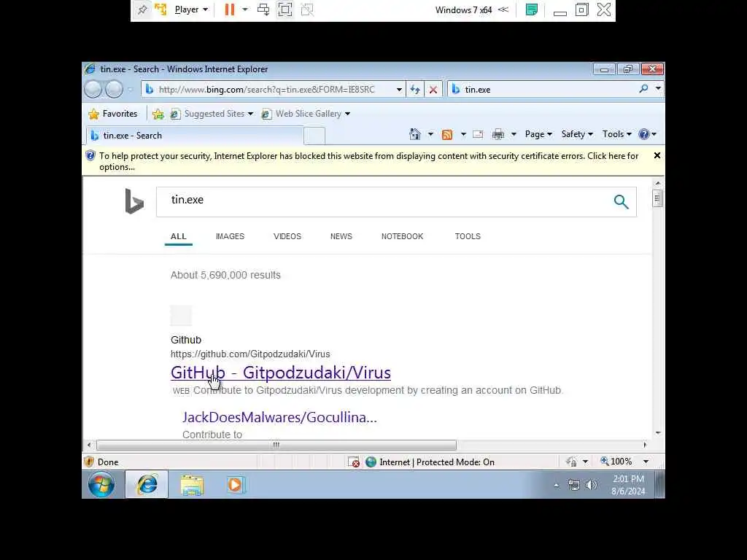Open the Player menu
This screenshot has height=560, width=747.
[191, 9]
